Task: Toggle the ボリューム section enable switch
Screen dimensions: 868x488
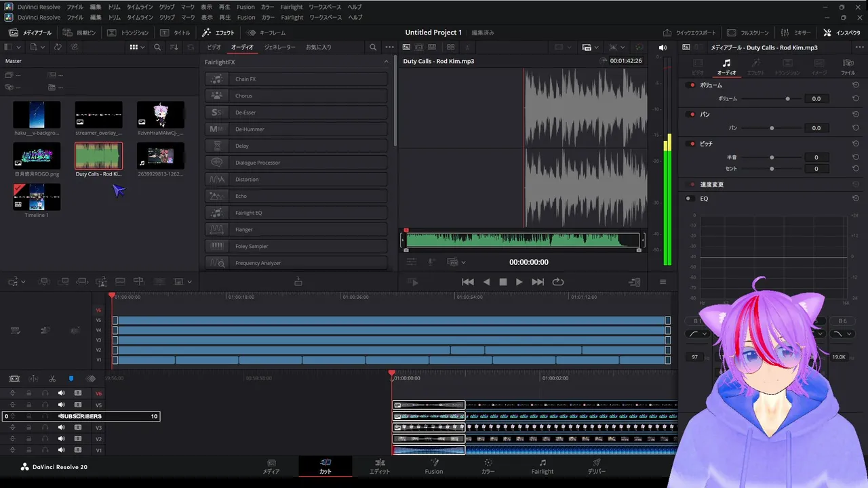Action: point(692,85)
